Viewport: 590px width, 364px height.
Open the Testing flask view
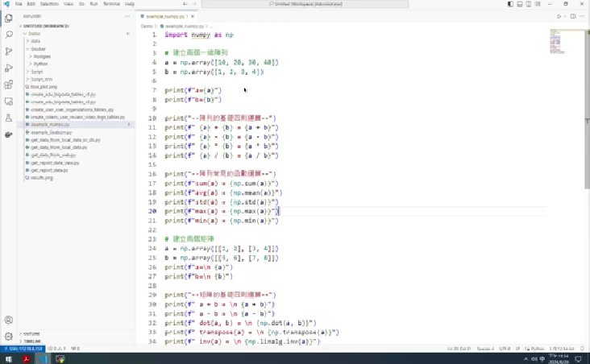(x=9, y=118)
